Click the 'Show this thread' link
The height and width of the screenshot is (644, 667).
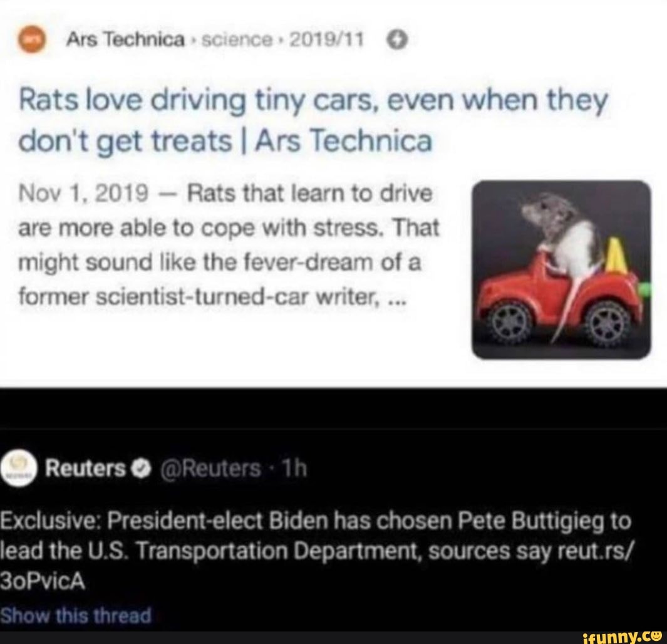pyautogui.click(x=76, y=615)
